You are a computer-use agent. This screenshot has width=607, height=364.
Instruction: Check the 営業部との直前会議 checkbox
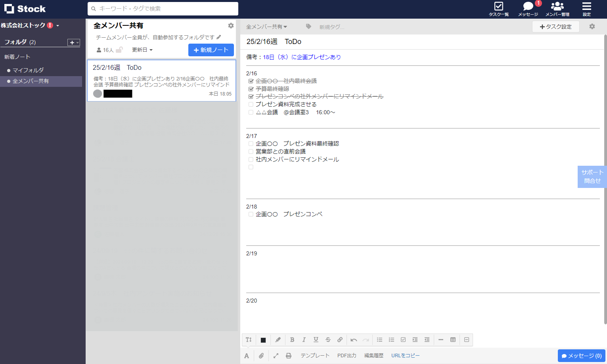[251, 151]
